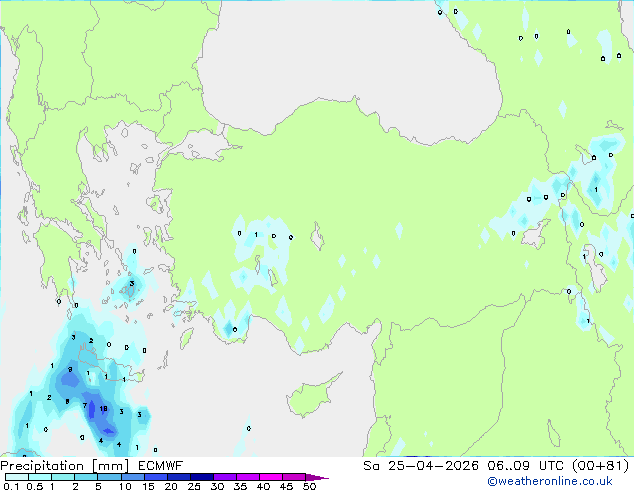Click the 'ECMWF' model label
The width and height of the screenshot is (634, 490).
coord(161,466)
